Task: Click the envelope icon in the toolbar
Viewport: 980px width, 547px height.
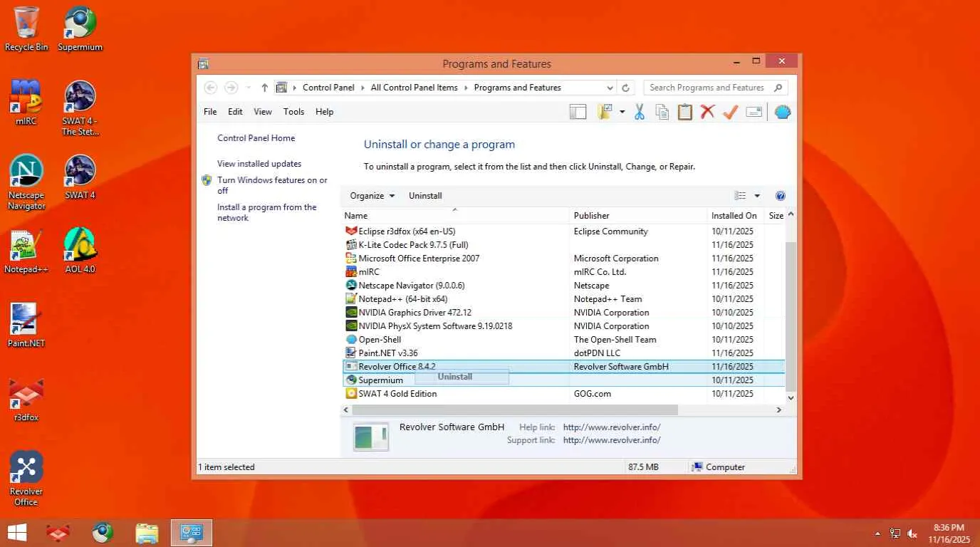Action: 754,112
